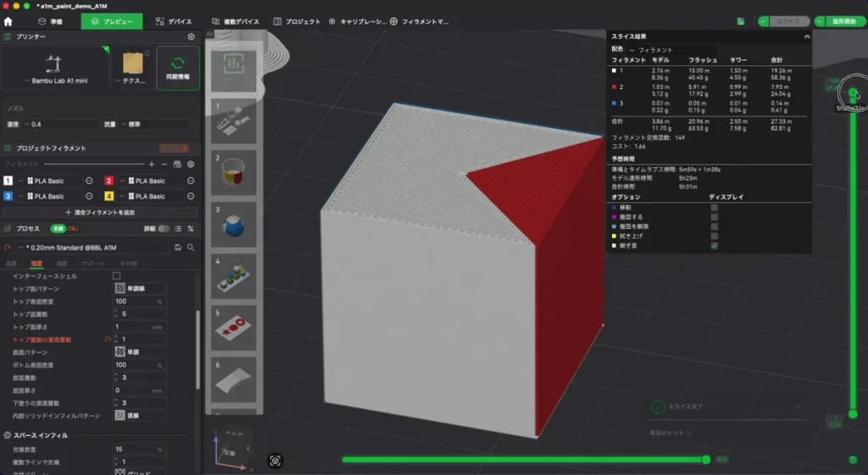Open filament 4 PLA Basic dropdown

pos(150,196)
